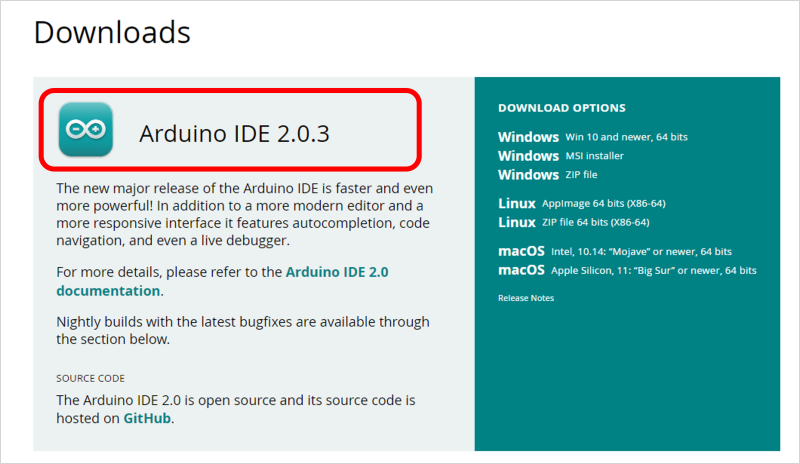Click the Downloads page heading

coord(112,32)
